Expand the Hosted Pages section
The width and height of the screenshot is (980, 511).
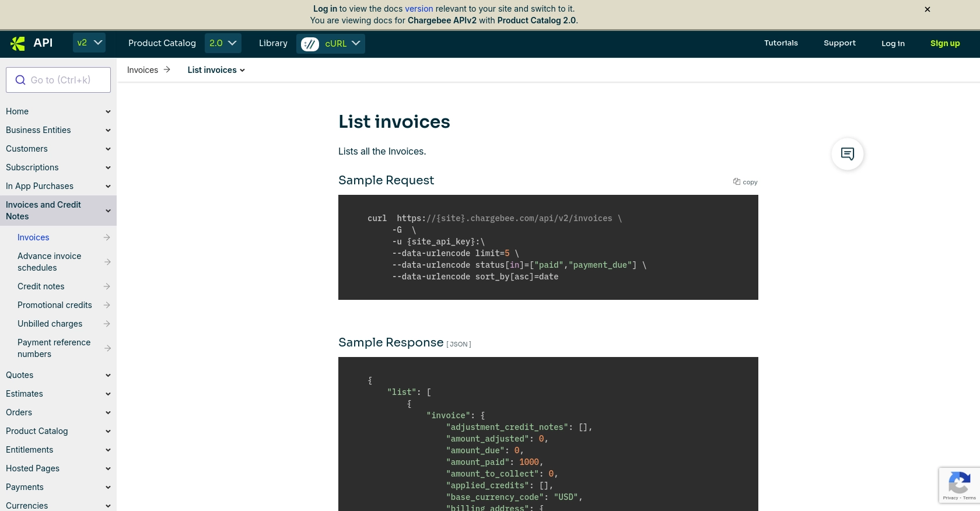[x=108, y=468]
